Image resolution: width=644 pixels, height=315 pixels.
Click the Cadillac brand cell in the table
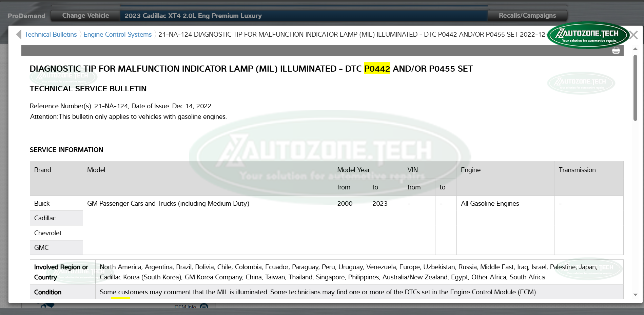(45, 218)
